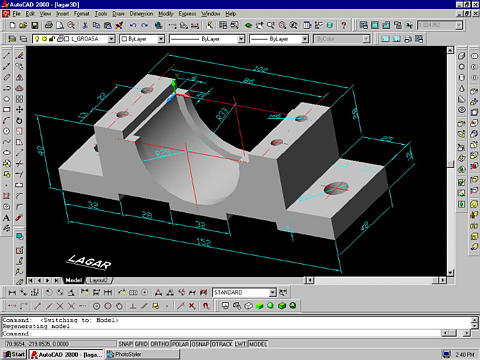Click the red question mark Help icon

(344, 25)
